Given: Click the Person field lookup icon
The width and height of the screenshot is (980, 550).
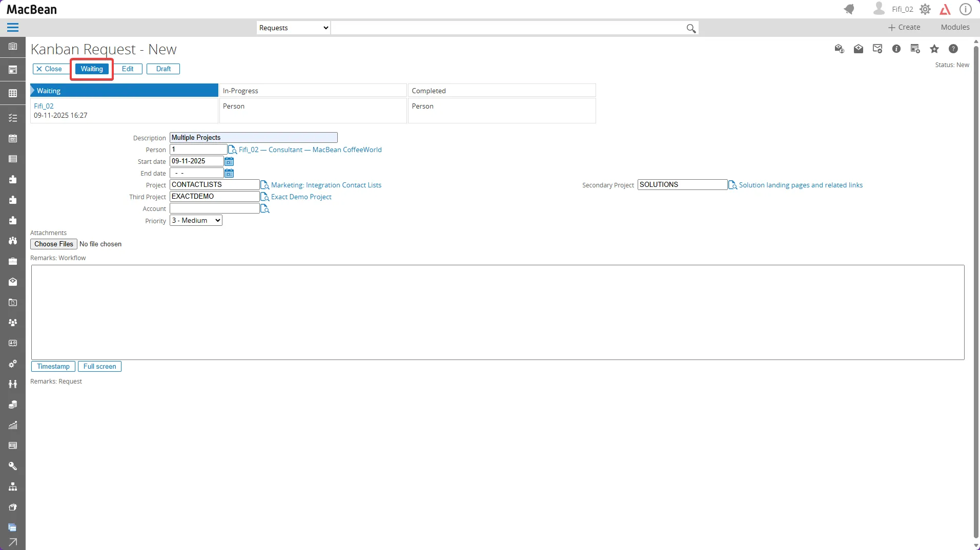Looking at the screenshot, I should coord(232,150).
